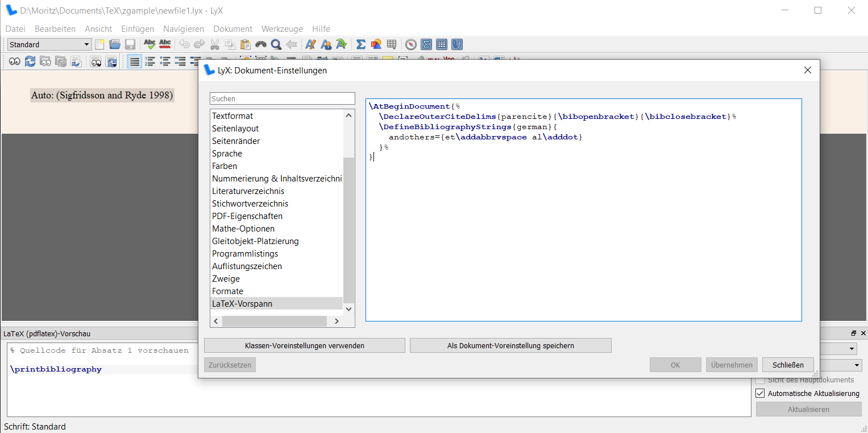Open the text style icon with the pencil A
Screen dimensions: 868x433
pos(311,44)
